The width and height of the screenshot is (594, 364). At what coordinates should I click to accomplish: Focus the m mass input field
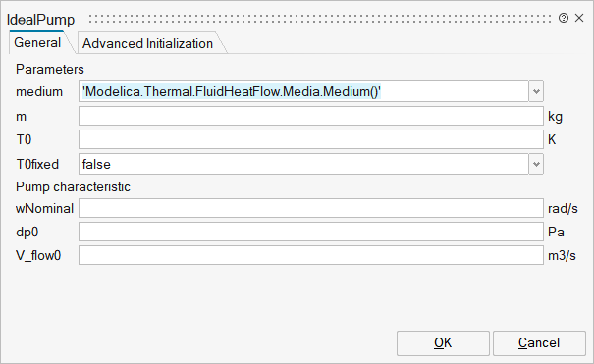[311, 116]
